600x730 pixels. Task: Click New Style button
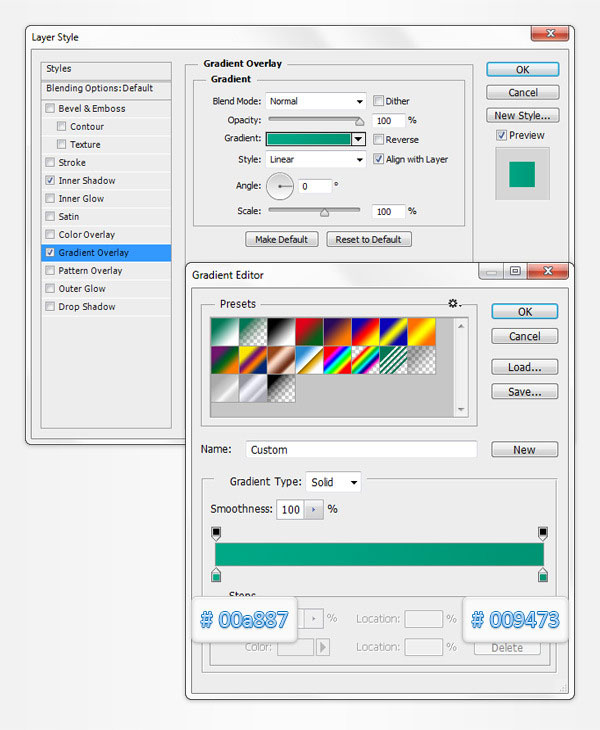[523, 115]
